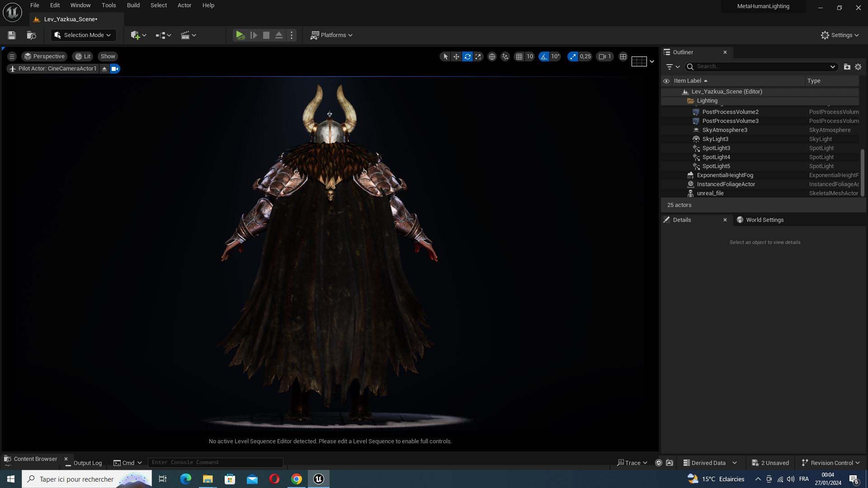868x488 pixels.
Task: Toggle the camera view icon beside Pilot Actor
Action: pos(115,69)
